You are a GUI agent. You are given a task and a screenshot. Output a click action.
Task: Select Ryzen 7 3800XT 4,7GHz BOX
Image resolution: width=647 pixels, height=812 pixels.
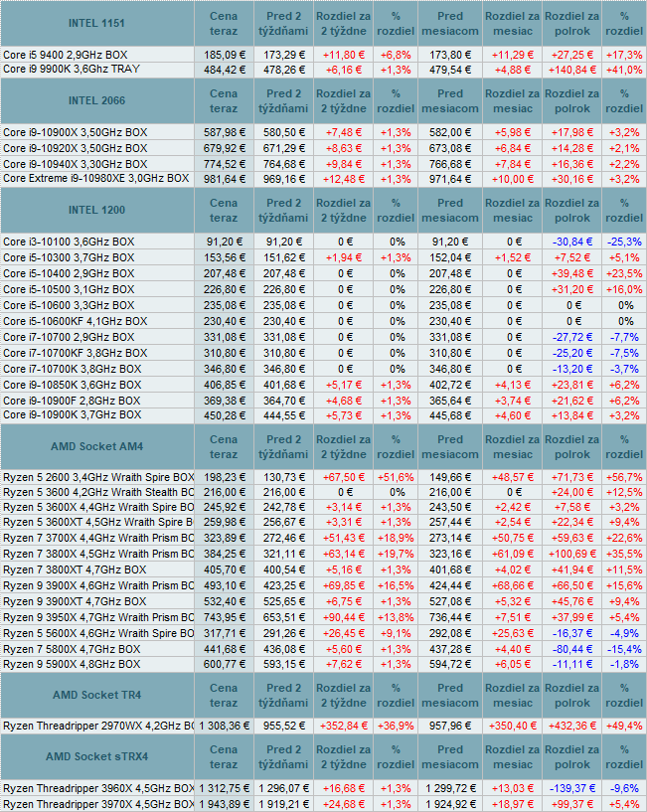[75, 570]
